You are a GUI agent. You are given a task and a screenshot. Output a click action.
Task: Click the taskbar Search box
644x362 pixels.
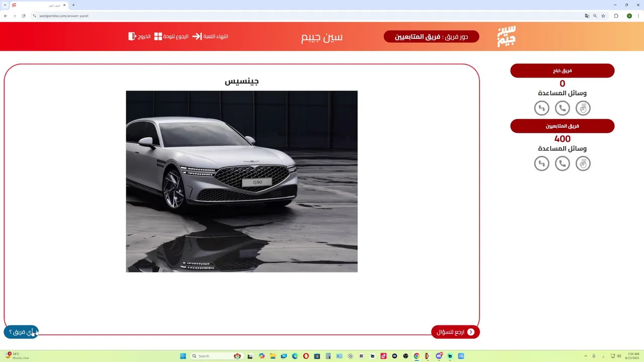(x=216, y=356)
